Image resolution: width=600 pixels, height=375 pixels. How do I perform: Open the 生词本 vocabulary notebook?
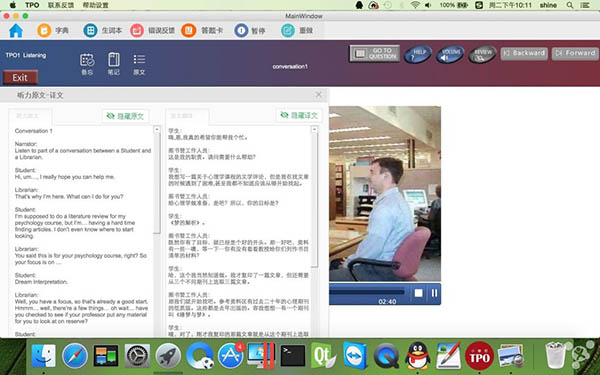click(x=103, y=31)
